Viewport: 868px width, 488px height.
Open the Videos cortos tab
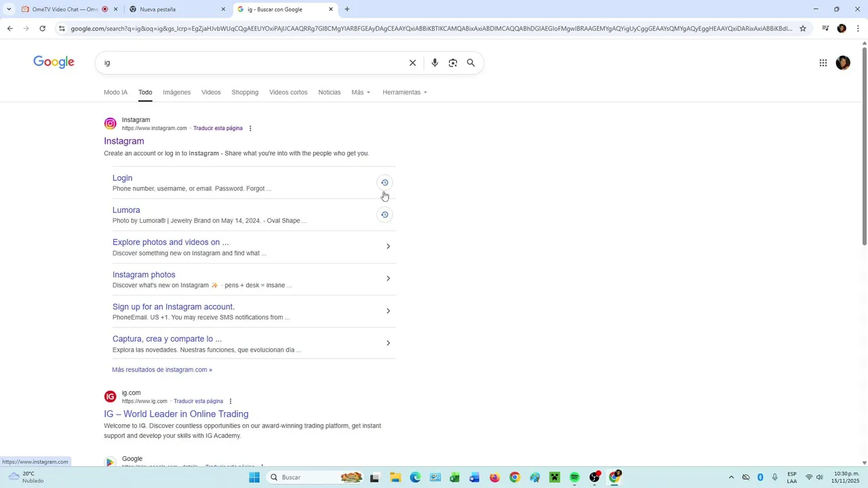[x=288, y=92]
